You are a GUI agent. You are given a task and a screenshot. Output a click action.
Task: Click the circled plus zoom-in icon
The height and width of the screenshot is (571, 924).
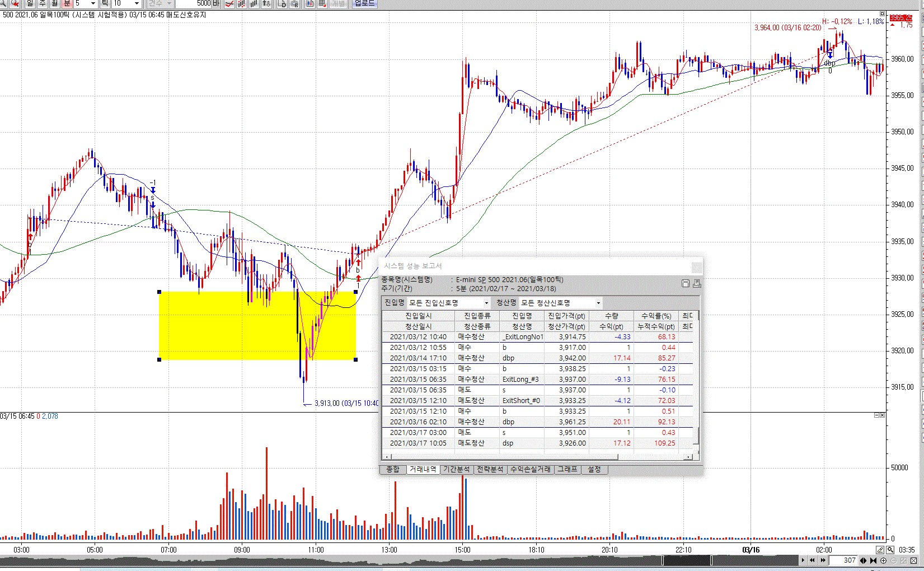(x=884, y=560)
